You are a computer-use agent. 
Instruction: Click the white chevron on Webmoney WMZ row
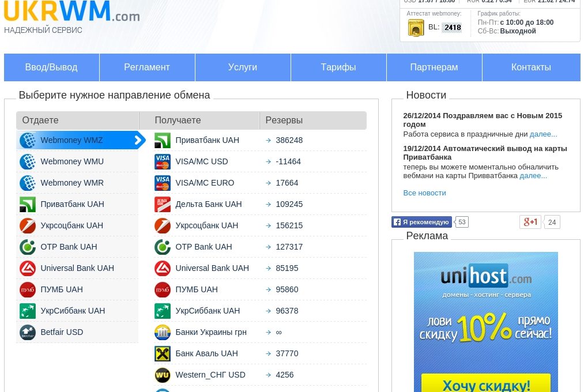(138, 140)
